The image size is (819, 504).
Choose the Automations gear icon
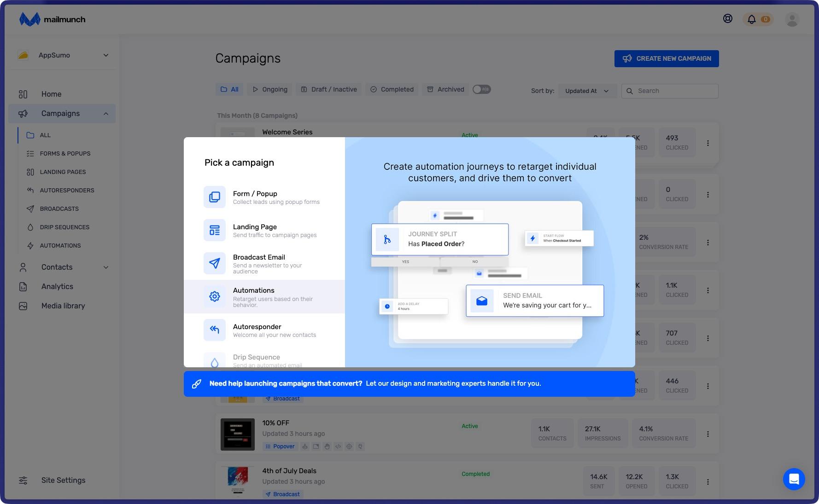click(215, 296)
